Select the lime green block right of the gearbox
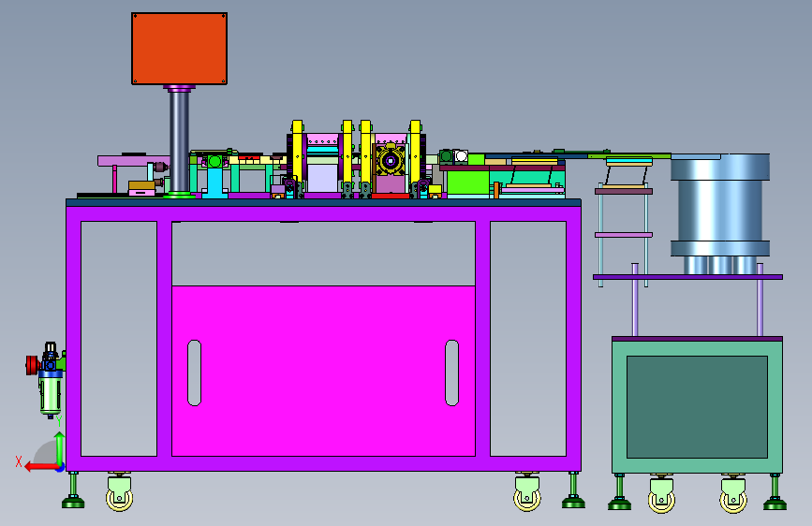Image resolution: width=812 pixels, height=526 pixels. pyautogui.click(x=467, y=183)
